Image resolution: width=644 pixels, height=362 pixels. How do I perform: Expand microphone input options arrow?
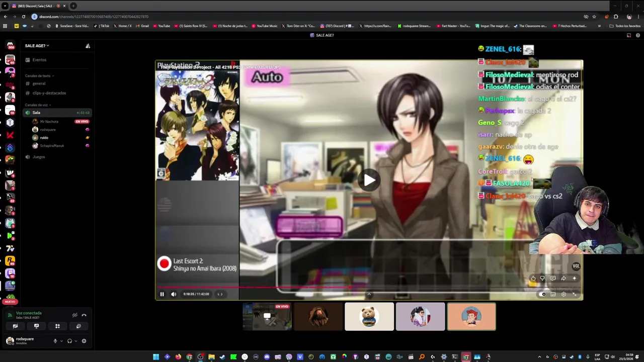(x=62, y=341)
